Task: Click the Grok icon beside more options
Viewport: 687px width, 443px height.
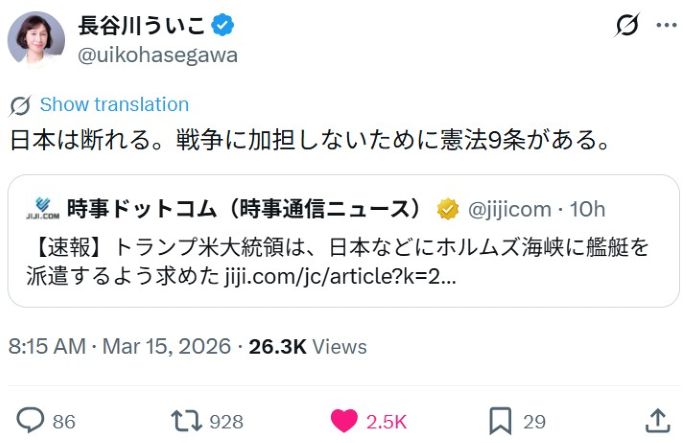Action: pos(627,25)
